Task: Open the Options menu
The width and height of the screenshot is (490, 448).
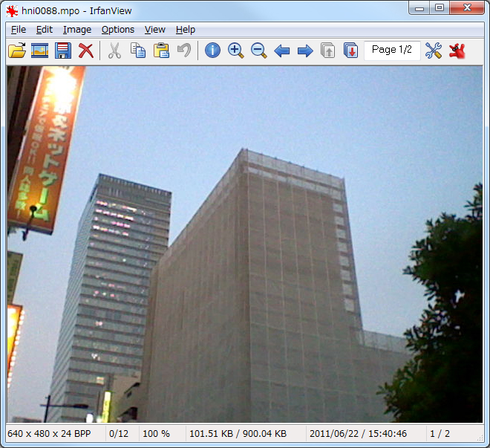Action: (x=118, y=30)
